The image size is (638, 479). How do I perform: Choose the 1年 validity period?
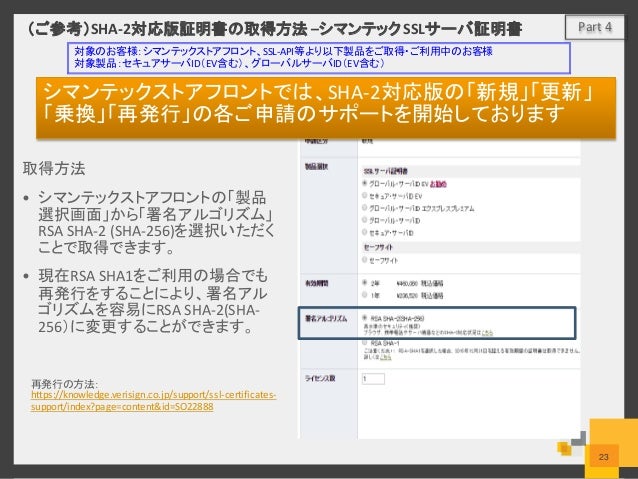point(365,295)
